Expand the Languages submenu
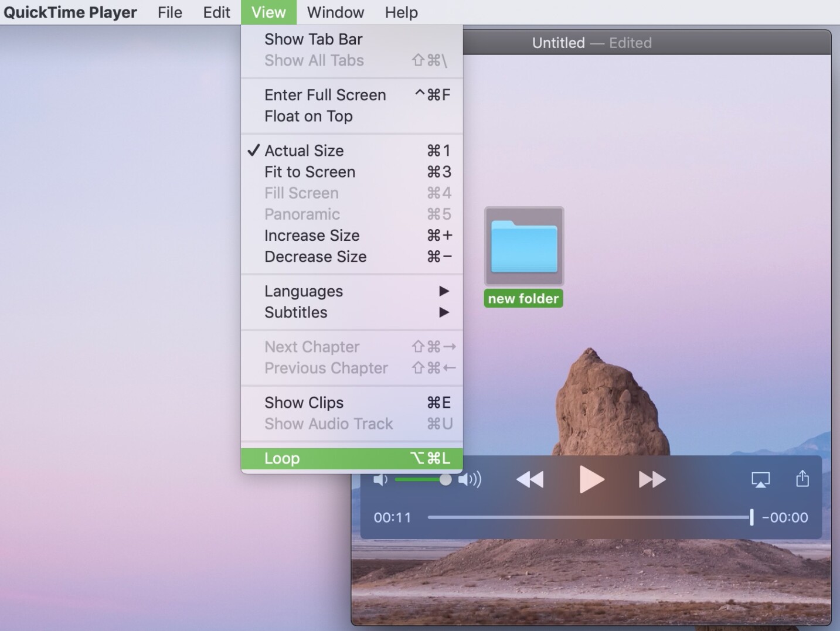Screen dimensions: 840x631 [303, 291]
